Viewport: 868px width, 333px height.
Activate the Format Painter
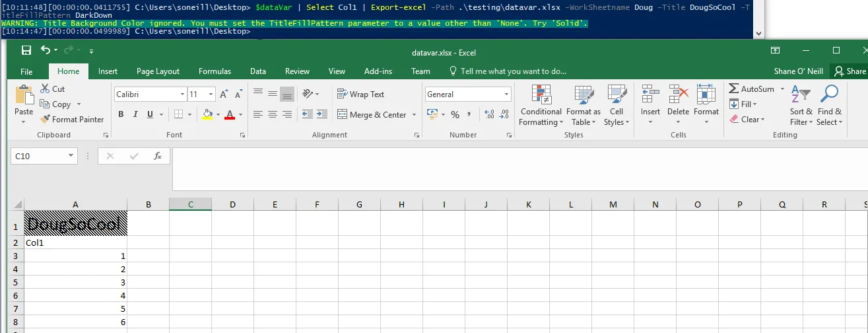[x=72, y=120]
